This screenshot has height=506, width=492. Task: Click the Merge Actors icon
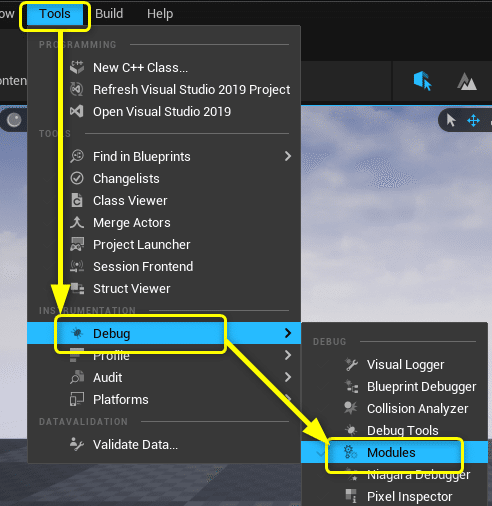(x=77, y=222)
